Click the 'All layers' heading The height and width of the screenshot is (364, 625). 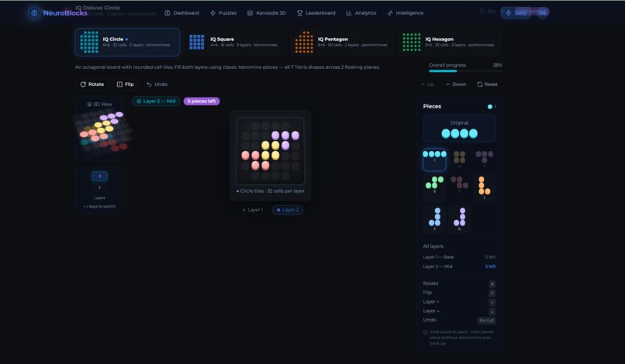pyautogui.click(x=433, y=246)
